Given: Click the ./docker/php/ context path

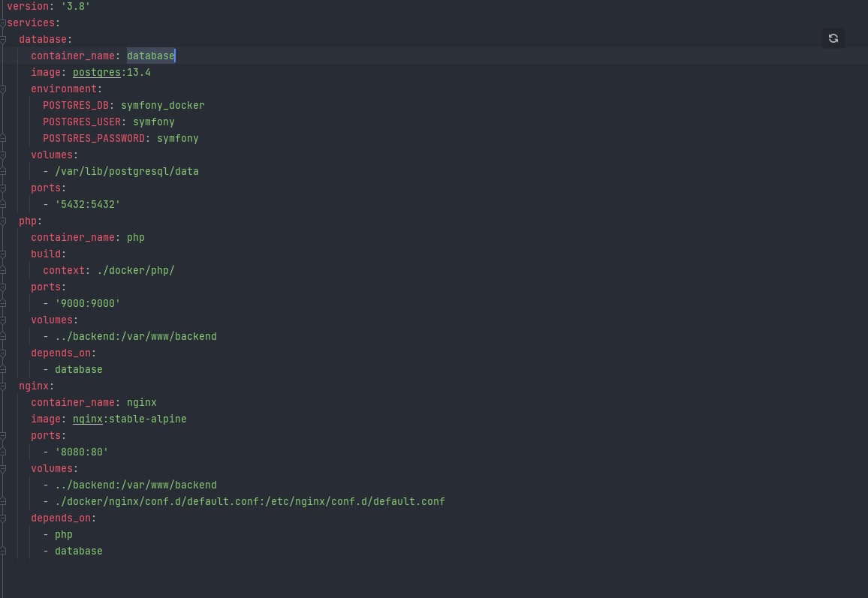Looking at the screenshot, I should (x=136, y=271).
